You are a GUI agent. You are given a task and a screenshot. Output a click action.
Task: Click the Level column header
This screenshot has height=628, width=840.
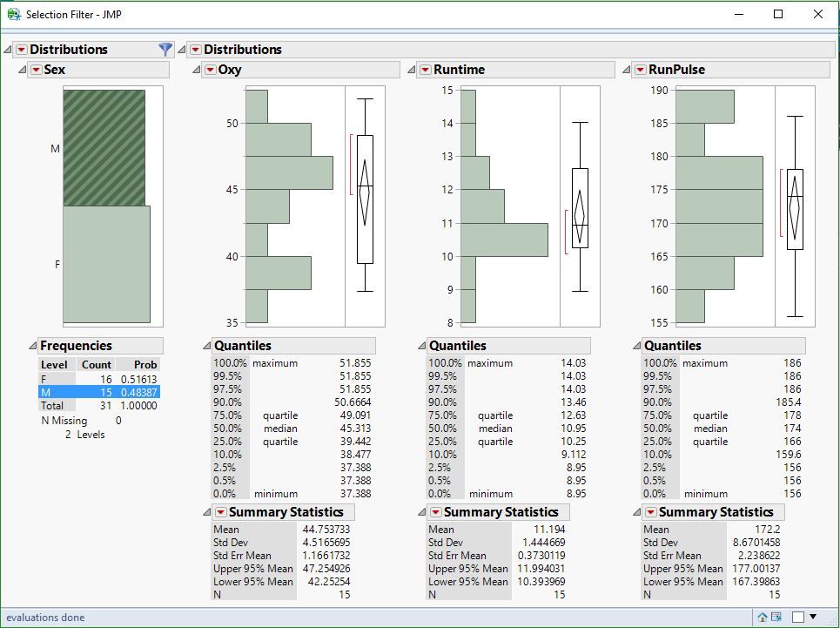54,365
